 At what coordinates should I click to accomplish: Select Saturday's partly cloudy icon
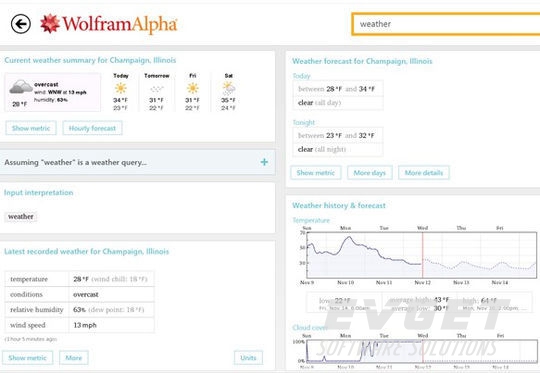(x=229, y=89)
